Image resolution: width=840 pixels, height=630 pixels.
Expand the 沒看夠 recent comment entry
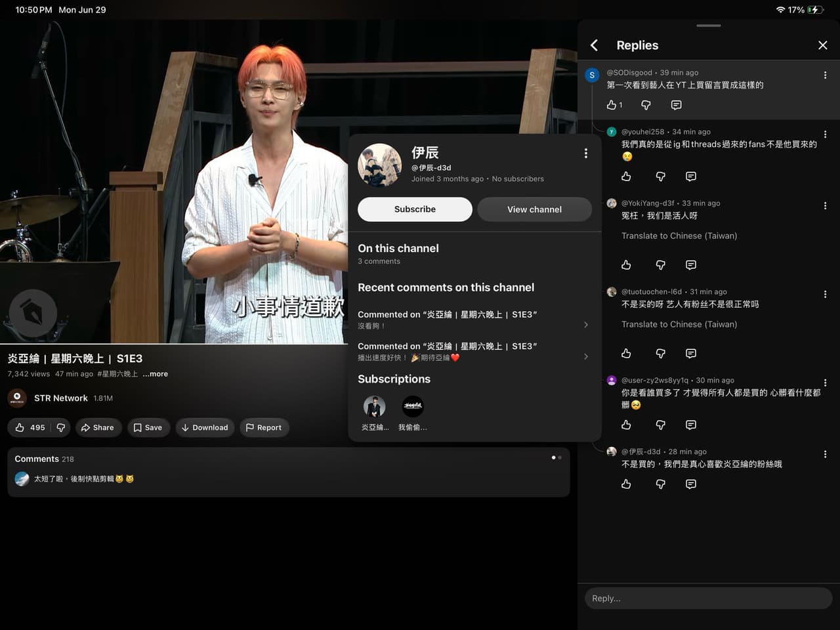474,320
